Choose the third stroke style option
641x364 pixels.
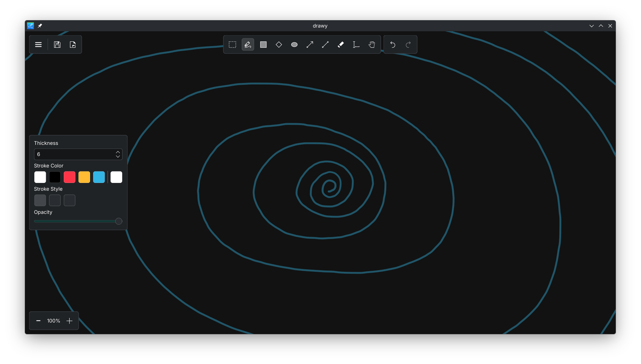point(69,200)
